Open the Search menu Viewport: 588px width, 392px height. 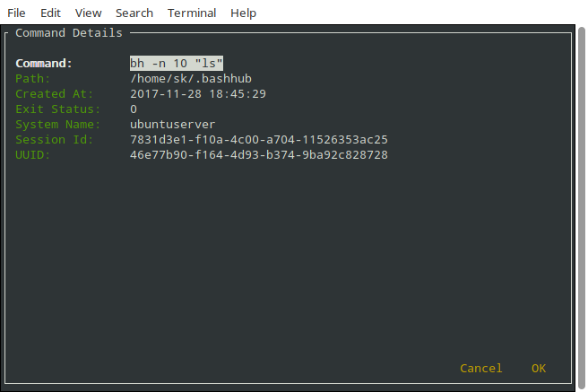tap(134, 13)
